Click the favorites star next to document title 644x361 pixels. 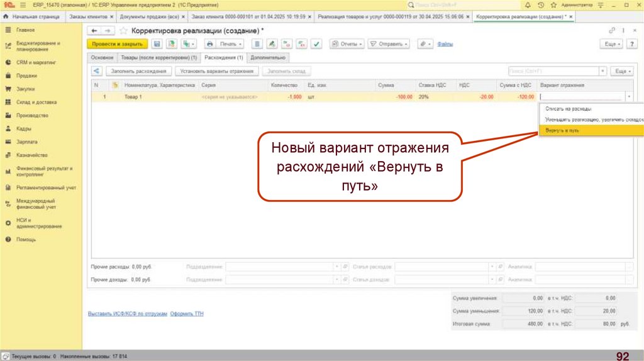(123, 30)
